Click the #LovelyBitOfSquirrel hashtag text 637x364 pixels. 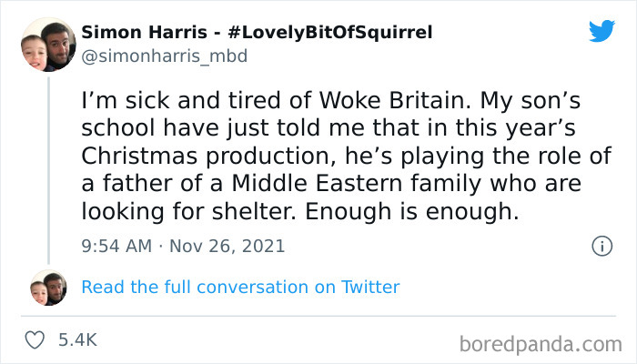tap(327, 33)
